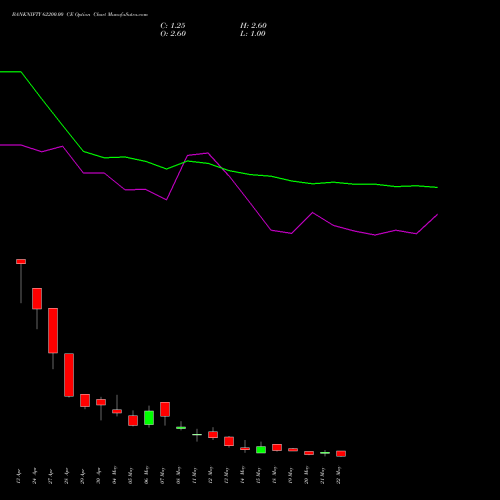This screenshot has width=500, height=500.
Task: Click the close value C: 1.25
Action: click(173, 26)
